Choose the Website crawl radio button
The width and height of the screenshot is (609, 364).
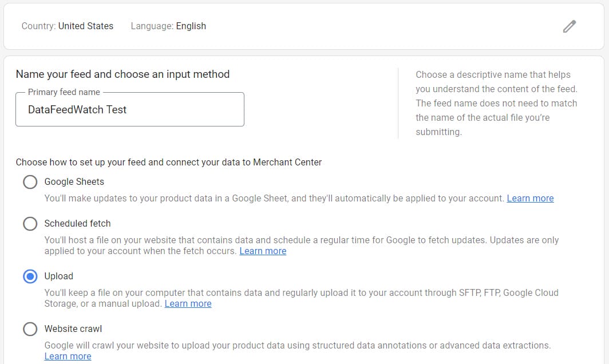pyautogui.click(x=30, y=329)
